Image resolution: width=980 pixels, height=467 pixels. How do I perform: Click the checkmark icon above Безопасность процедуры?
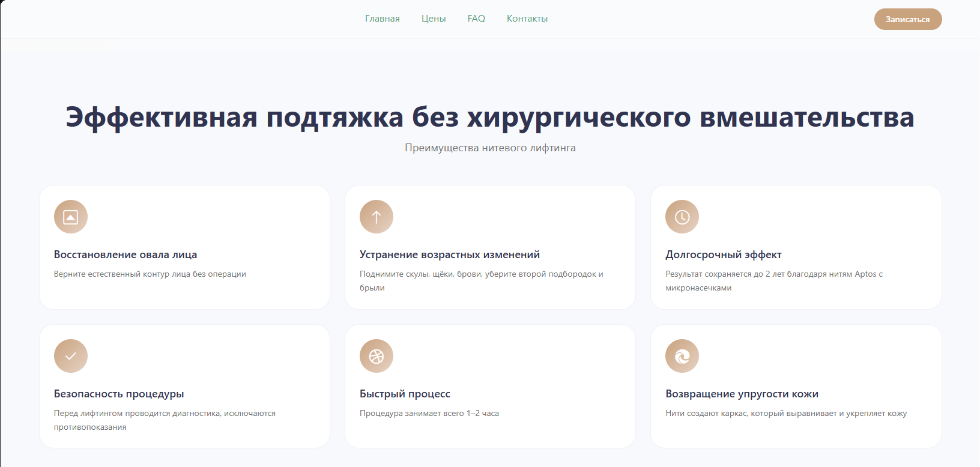[x=71, y=356]
